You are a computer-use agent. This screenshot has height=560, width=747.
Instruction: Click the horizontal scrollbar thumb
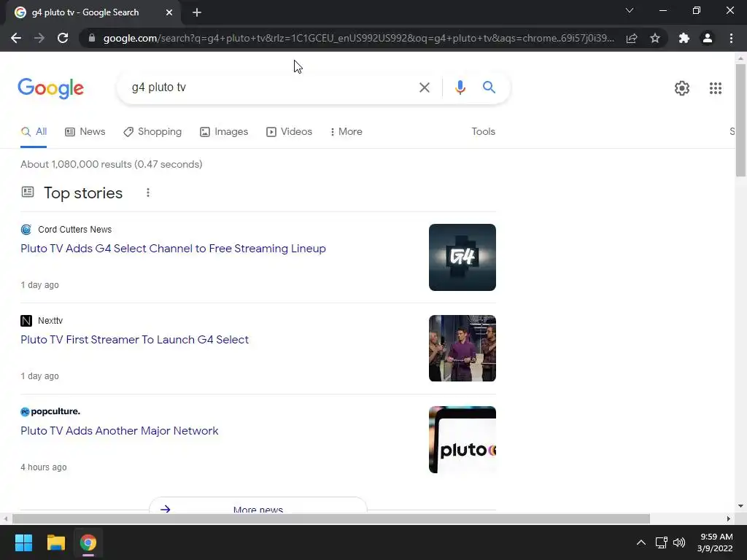tap(331, 518)
